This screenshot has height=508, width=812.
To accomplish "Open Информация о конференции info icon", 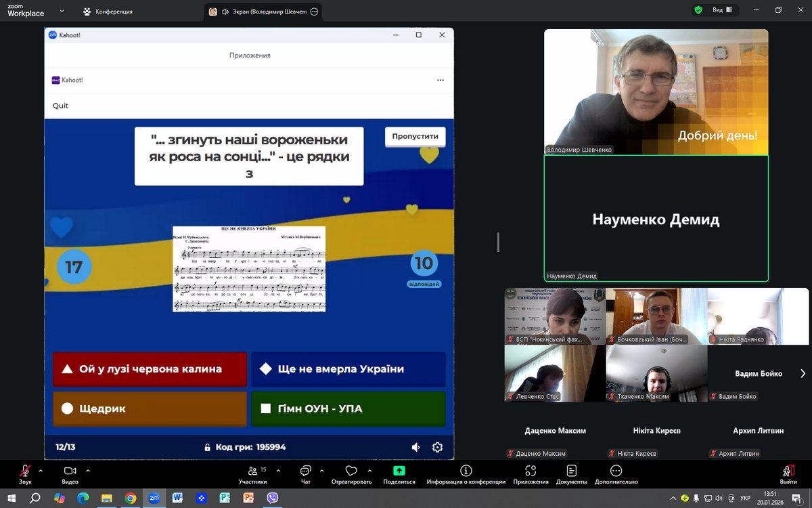I will (466, 471).
